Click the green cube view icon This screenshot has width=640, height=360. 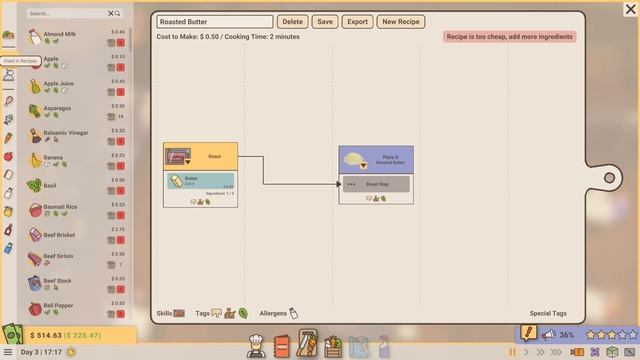(x=611, y=352)
